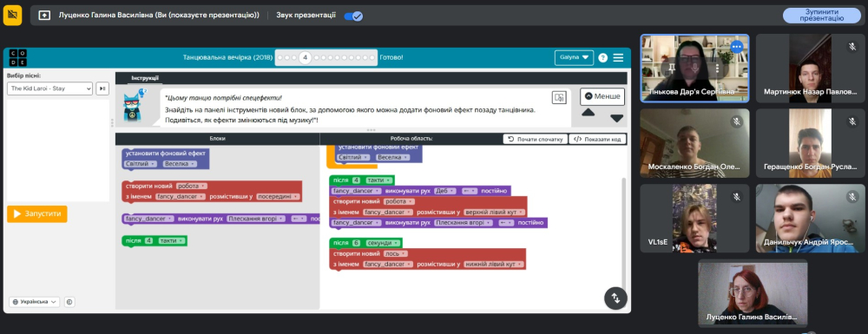Select the Інструкції tab
This screenshot has height=334, width=868.
[145, 78]
